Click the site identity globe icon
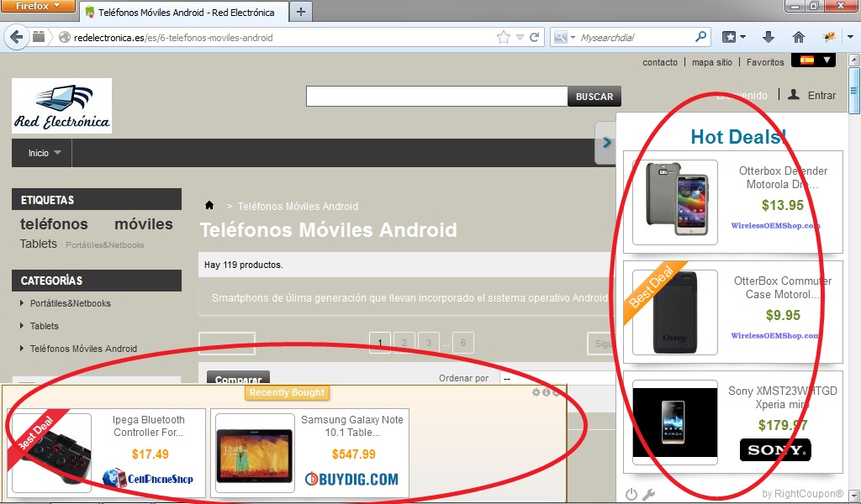This screenshot has width=861, height=504. (64, 37)
